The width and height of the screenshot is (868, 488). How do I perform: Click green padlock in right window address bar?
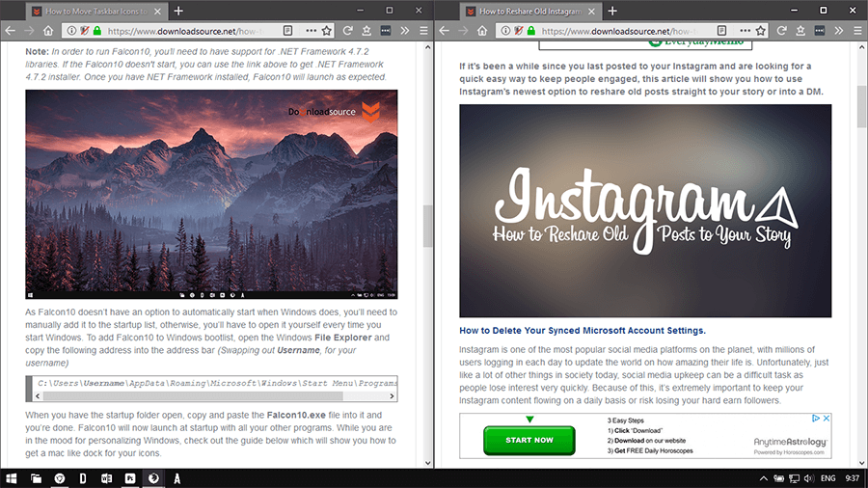530,31
